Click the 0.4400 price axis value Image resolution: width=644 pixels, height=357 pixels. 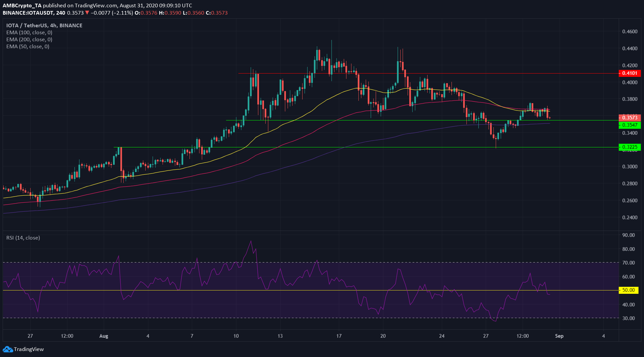pyautogui.click(x=630, y=49)
